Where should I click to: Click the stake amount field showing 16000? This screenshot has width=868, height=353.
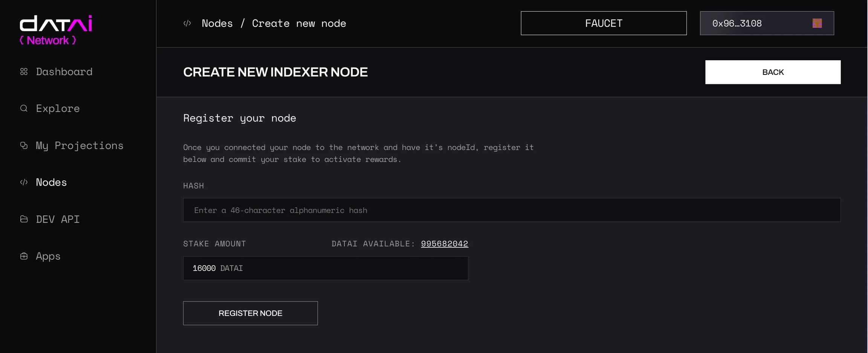(325, 268)
